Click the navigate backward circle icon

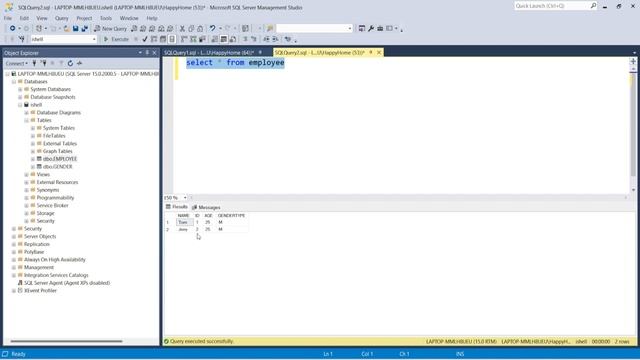[13, 29]
